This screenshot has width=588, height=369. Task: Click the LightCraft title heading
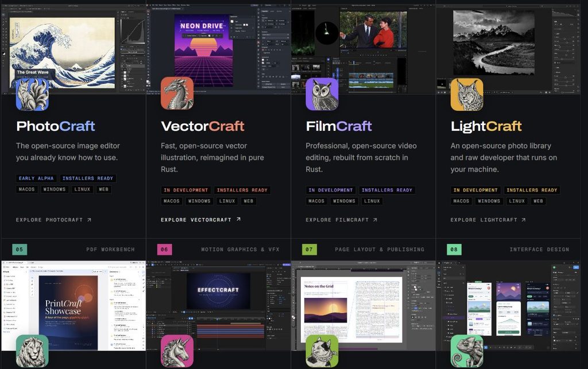click(x=486, y=127)
